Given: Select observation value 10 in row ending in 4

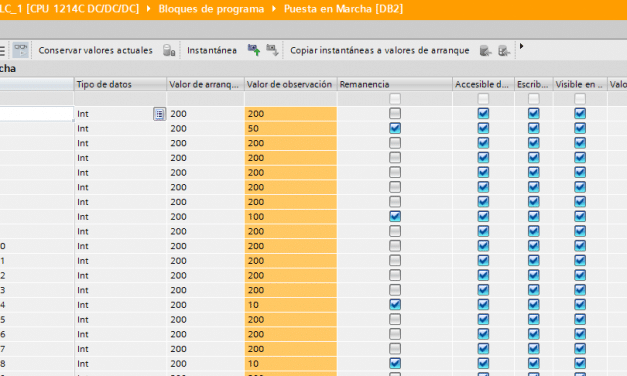Looking at the screenshot, I should (x=290, y=305).
